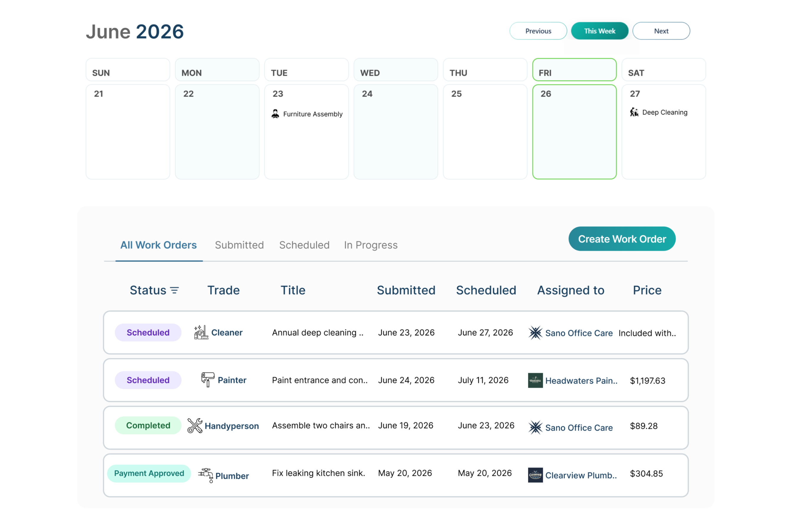Switch to the Submitted tab
This screenshot has height=532, width=792.
(239, 245)
